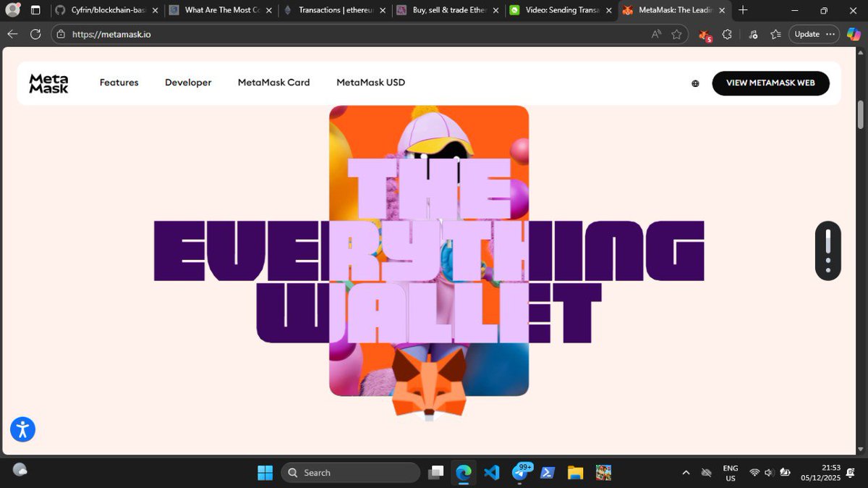Open the browser Extensions puzzle icon
This screenshot has height=488, width=868.
[x=727, y=34]
